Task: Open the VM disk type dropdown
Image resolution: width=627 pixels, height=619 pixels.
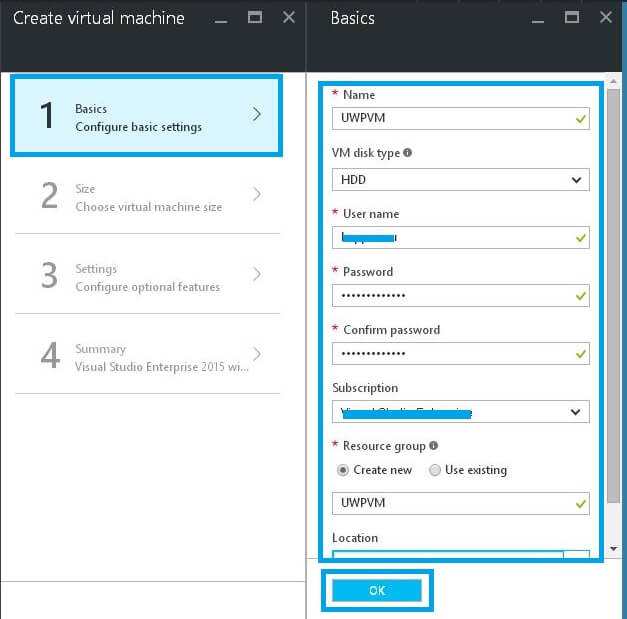Action: [x=460, y=180]
